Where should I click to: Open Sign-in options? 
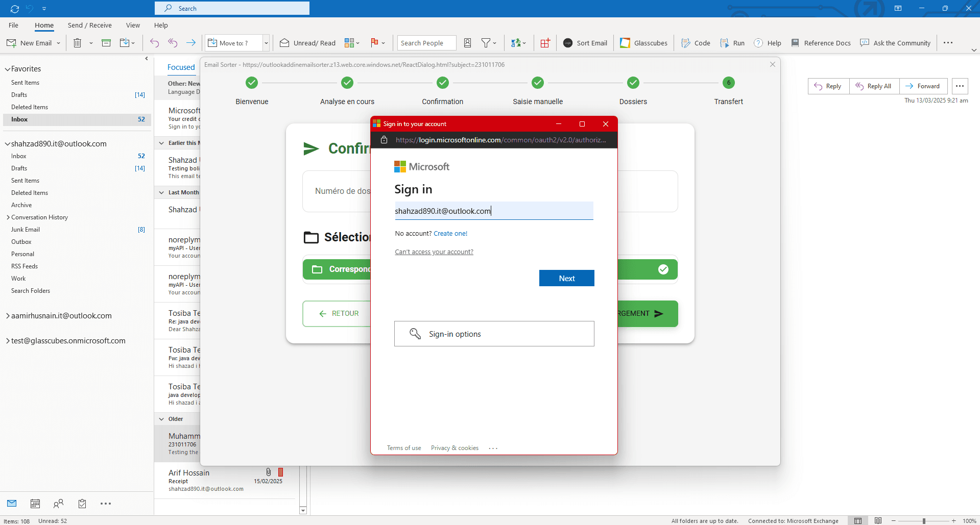click(x=494, y=334)
